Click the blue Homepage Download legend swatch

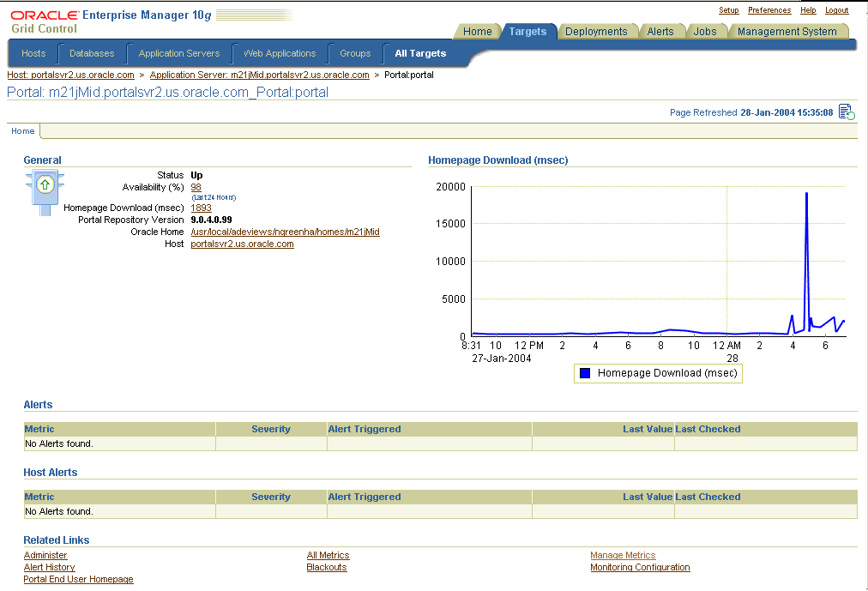pos(585,373)
